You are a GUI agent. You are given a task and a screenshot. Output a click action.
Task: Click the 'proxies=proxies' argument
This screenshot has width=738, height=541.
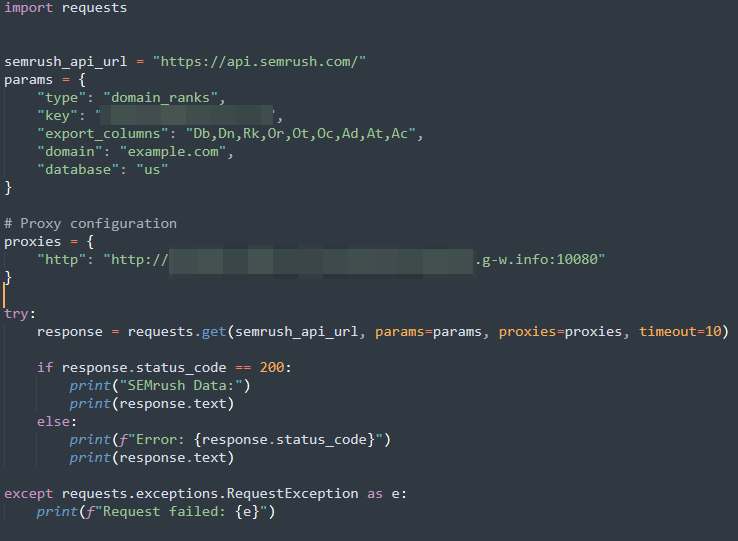[x=561, y=331]
